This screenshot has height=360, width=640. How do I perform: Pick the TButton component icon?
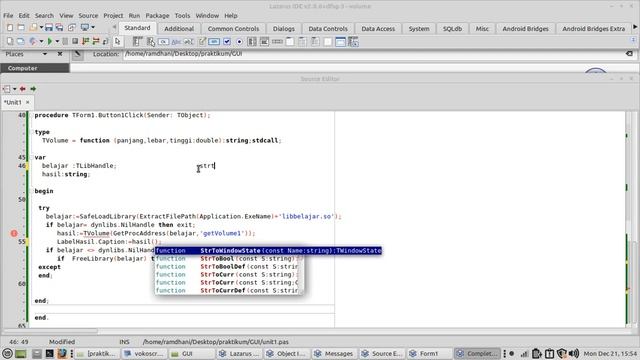pyautogui.click(x=163, y=41)
